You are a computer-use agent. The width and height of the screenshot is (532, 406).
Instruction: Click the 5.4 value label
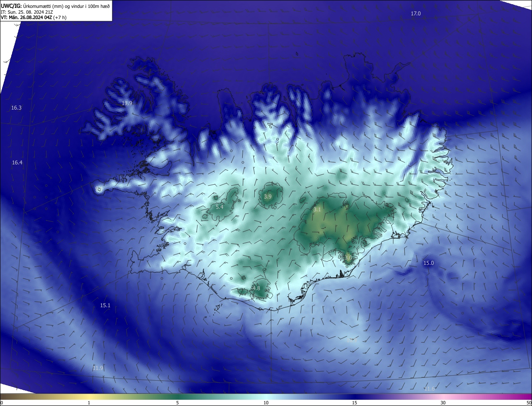pos(219,207)
